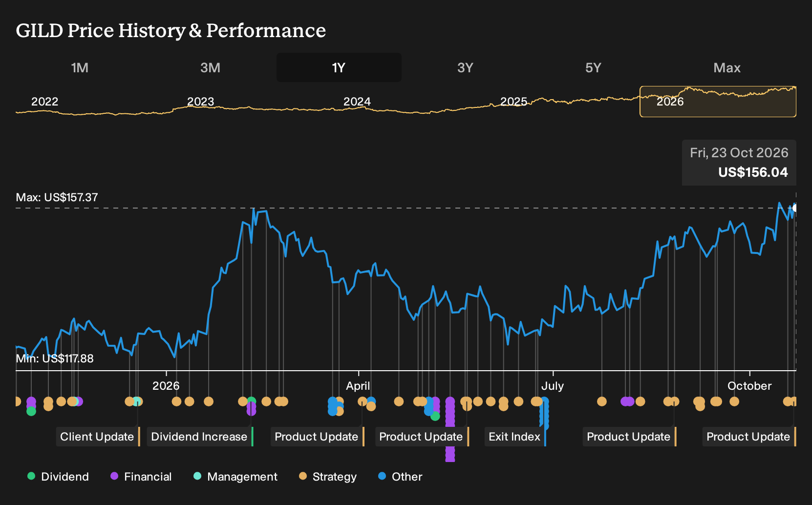Click the blue dot stack above Exit Index

(x=544, y=414)
